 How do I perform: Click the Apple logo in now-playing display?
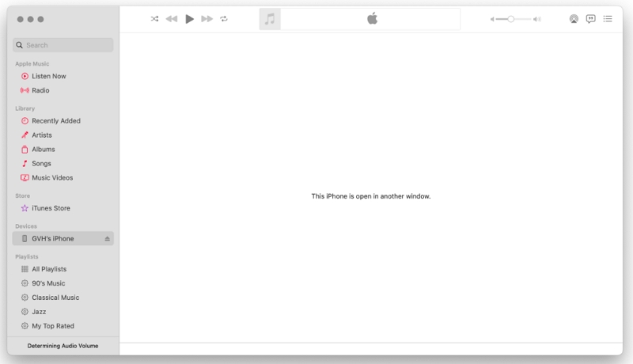click(372, 18)
